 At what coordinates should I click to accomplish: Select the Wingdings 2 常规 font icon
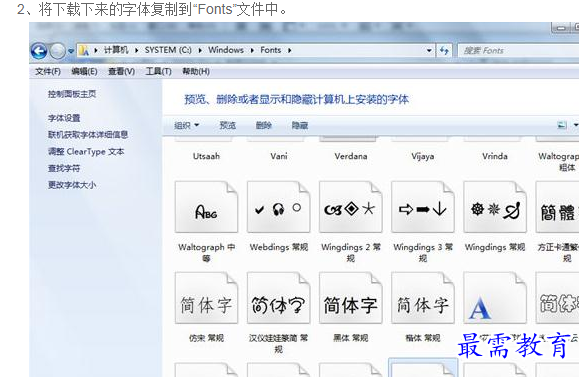point(350,207)
